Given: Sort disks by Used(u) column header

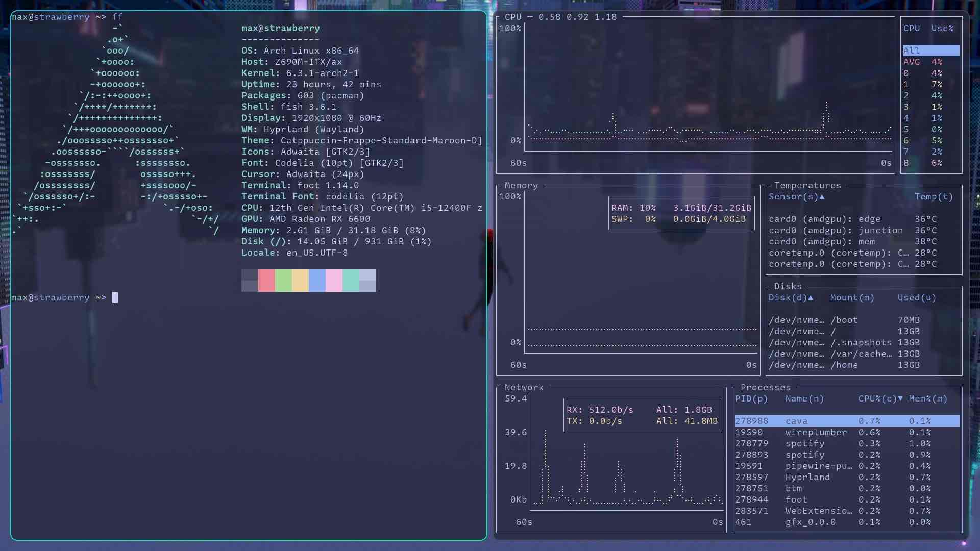Looking at the screenshot, I should [917, 297].
